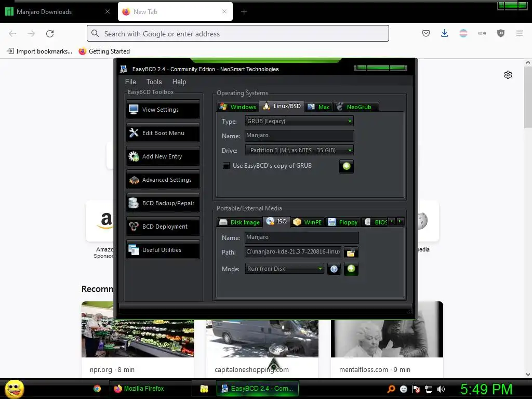Click the operating system Name field
Viewport: 532px width, 399px height.
coord(299,136)
